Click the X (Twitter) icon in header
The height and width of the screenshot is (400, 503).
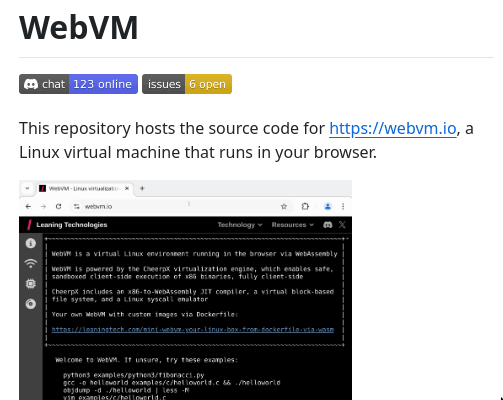[342, 225]
